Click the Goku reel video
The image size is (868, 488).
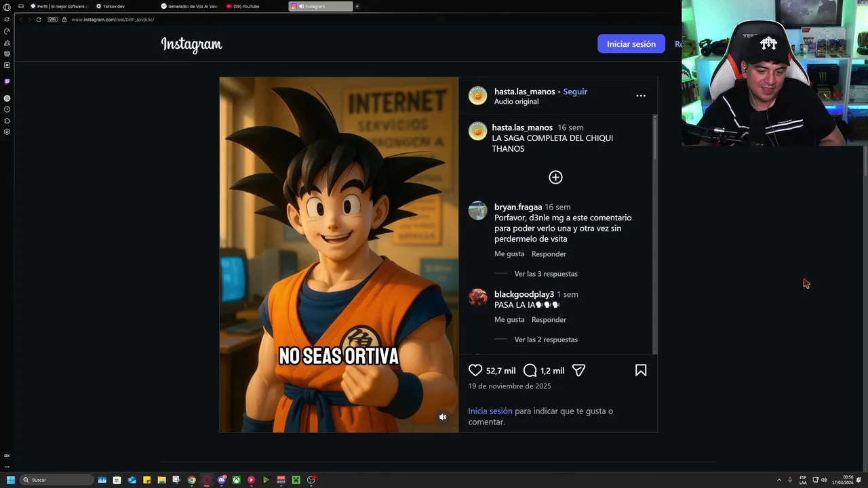point(339,255)
